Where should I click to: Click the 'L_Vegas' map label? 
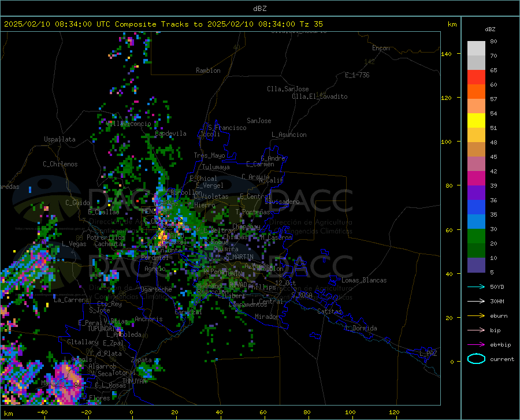(x=74, y=244)
